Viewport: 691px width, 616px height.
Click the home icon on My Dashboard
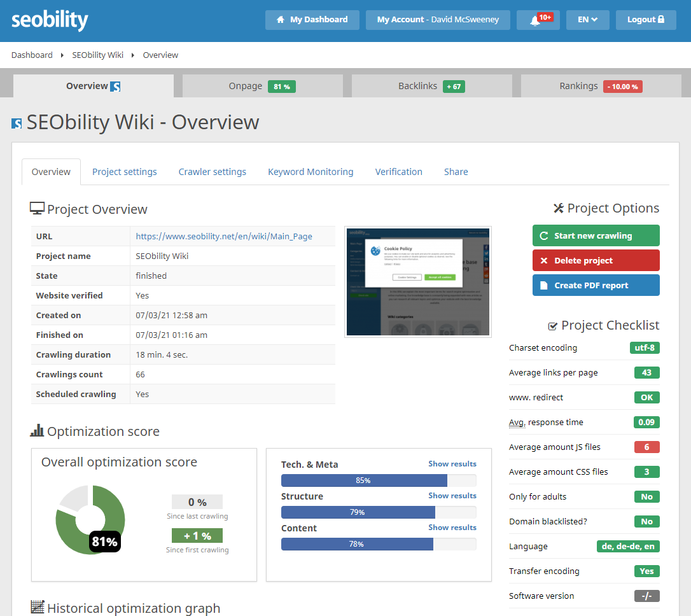[281, 20]
